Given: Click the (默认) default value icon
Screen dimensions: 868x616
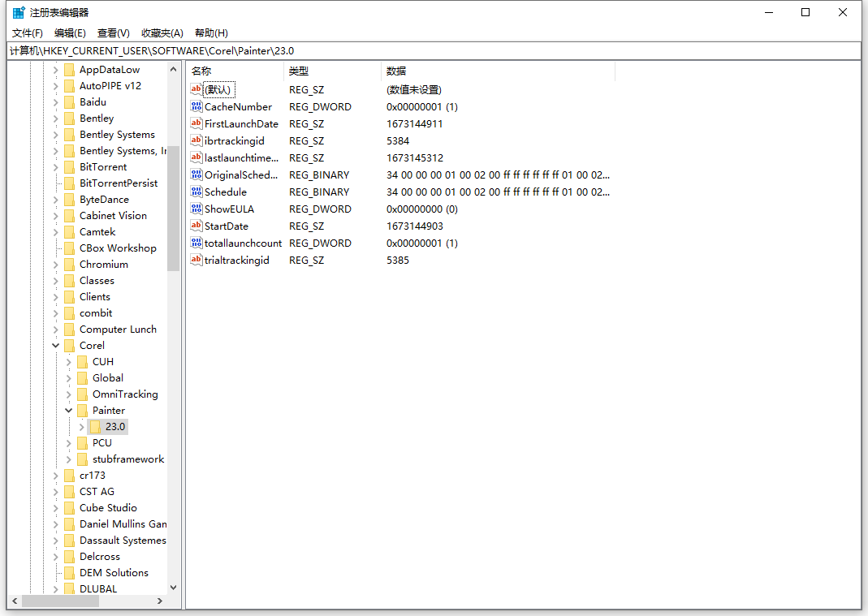Looking at the screenshot, I should 196,89.
